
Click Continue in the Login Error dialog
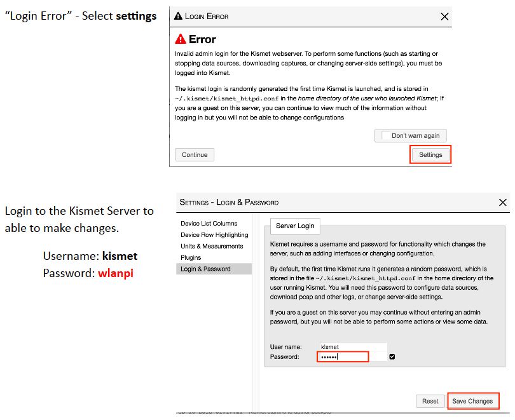pyautogui.click(x=195, y=154)
